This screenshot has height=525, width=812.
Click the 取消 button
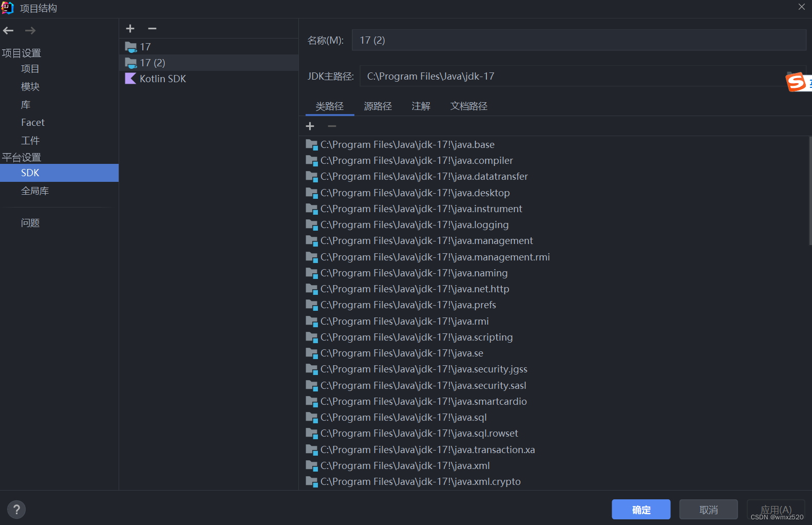click(x=709, y=510)
